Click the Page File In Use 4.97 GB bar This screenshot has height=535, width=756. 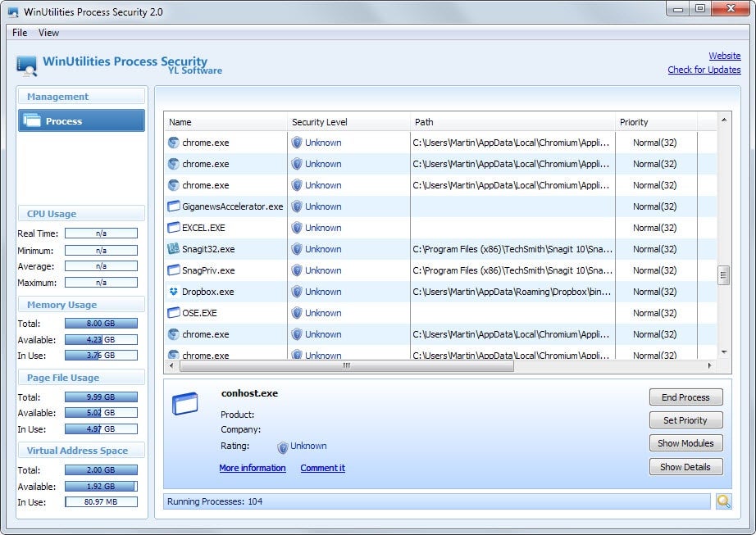pos(101,428)
